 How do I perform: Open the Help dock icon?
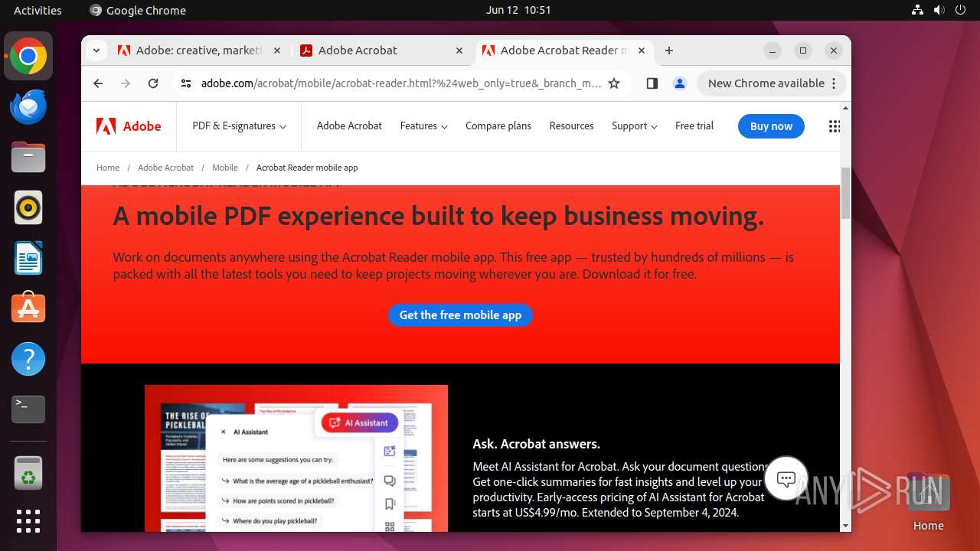click(28, 359)
